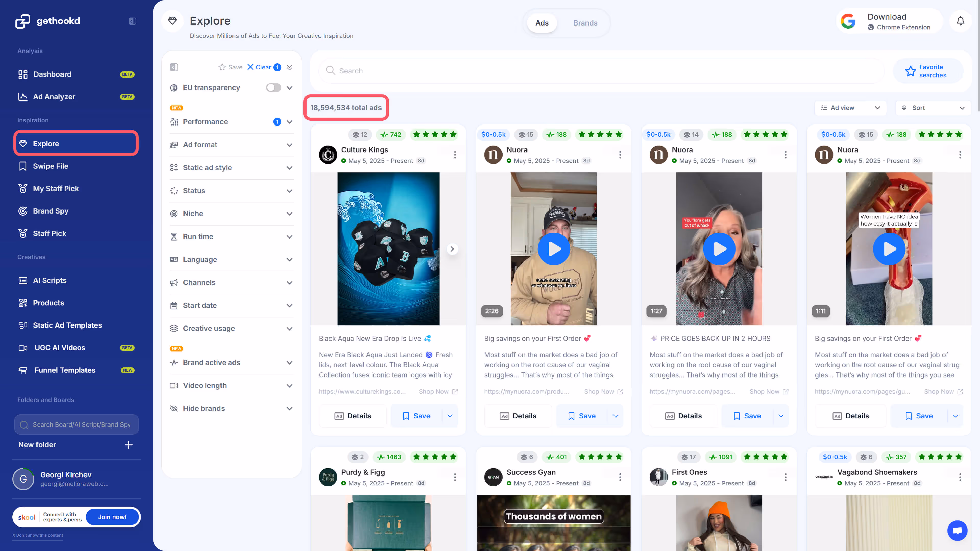This screenshot has height=551, width=980.
Task: Click the Success Gyan brand logo
Action: [493, 477]
